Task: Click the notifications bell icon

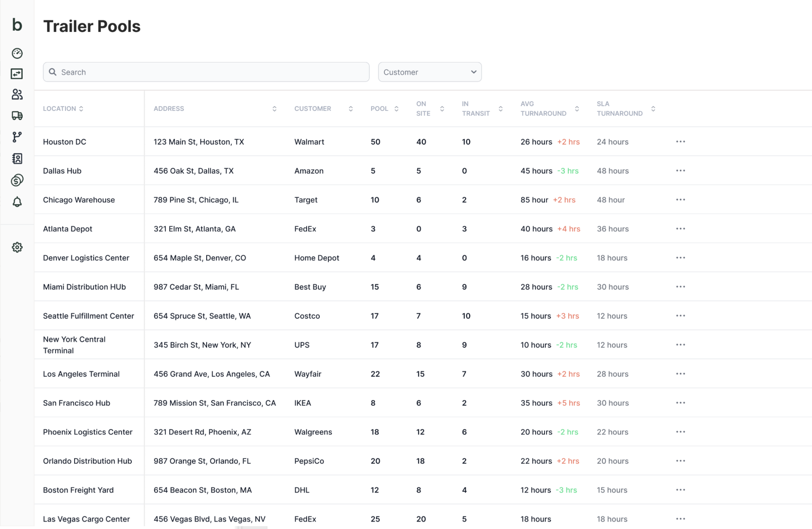Action: (x=17, y=202)
